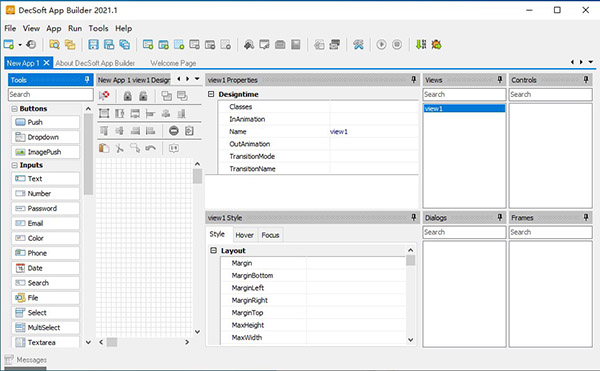Open the App menu
The image size is (600, 371).
point(54,28)
